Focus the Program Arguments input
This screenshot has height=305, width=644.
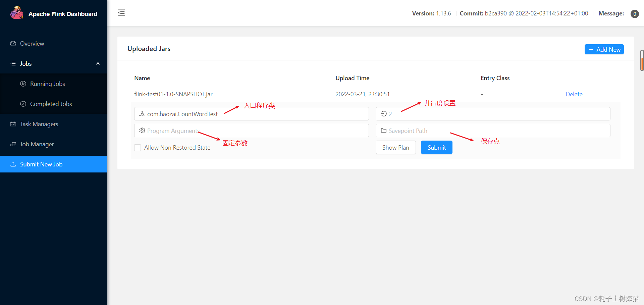[252, 131]
